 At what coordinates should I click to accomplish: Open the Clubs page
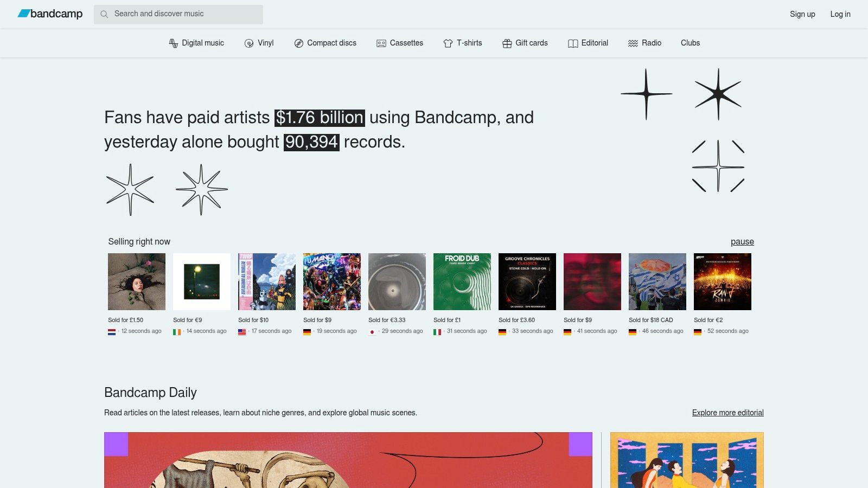[x=690, y=43]
